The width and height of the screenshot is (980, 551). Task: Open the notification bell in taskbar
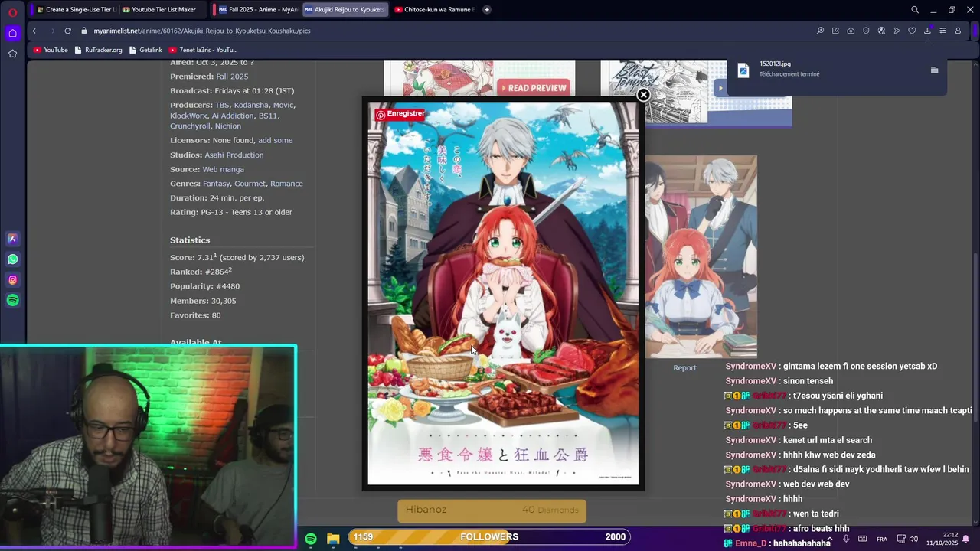(x=965, y=539)
